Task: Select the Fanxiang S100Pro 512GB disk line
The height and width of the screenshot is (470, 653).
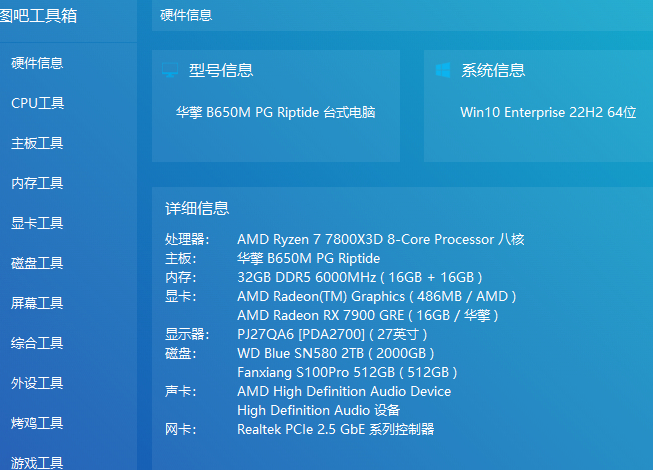Action: tap(347, 372)
